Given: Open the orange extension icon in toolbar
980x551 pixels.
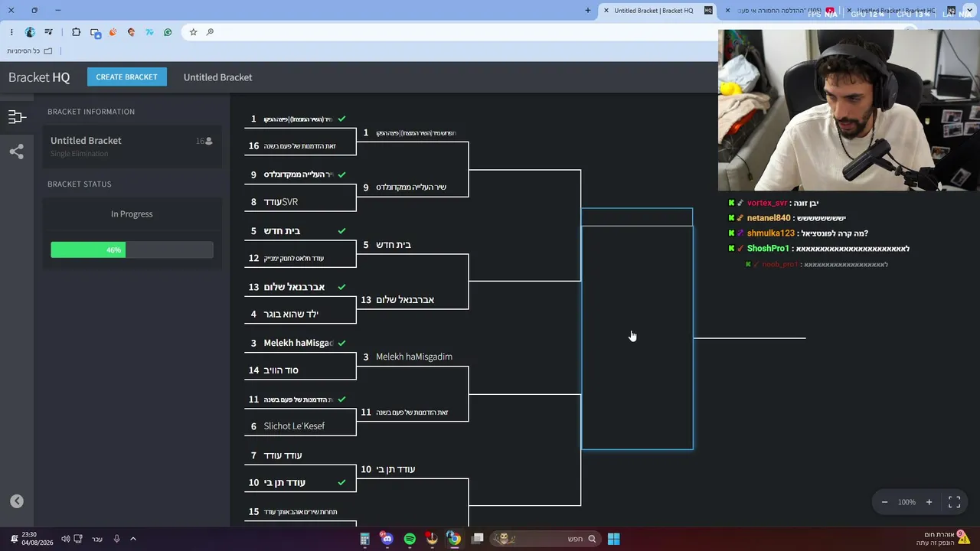Looking at the screenshot, I should (x=113, y=32).
